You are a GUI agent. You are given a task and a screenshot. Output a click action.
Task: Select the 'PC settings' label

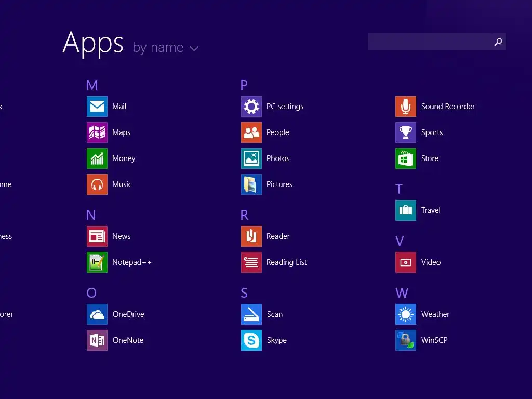click(285, 107)
